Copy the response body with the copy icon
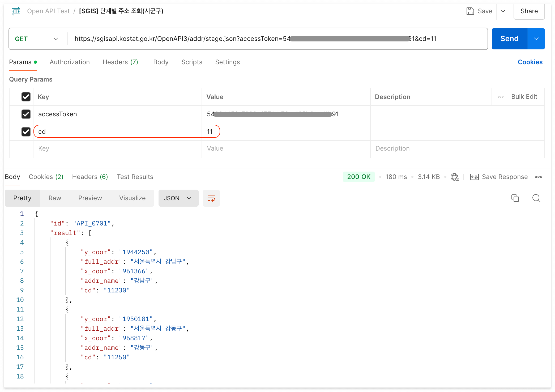 [x=515, y=198]
